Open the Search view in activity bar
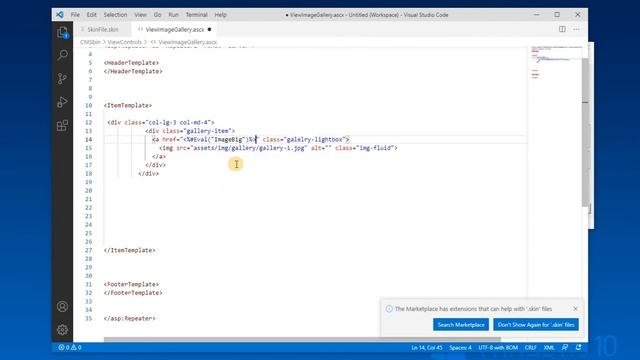 tap(62, 55)
